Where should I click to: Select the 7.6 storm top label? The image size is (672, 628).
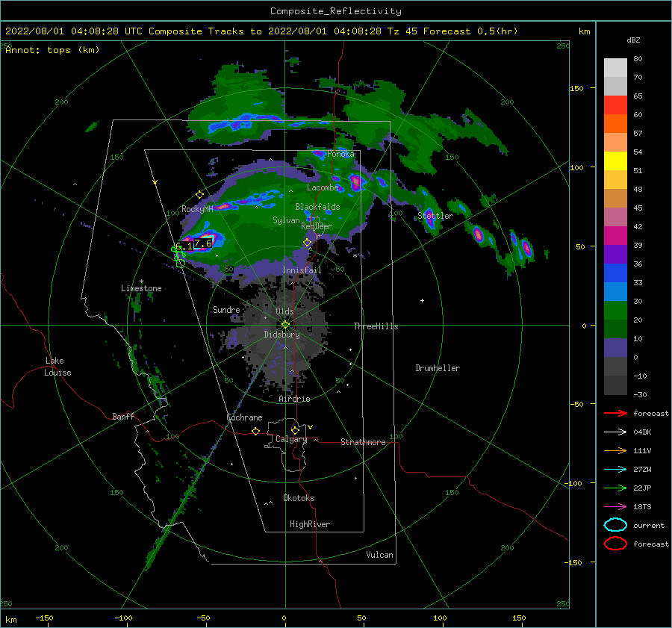click(202, 243)
